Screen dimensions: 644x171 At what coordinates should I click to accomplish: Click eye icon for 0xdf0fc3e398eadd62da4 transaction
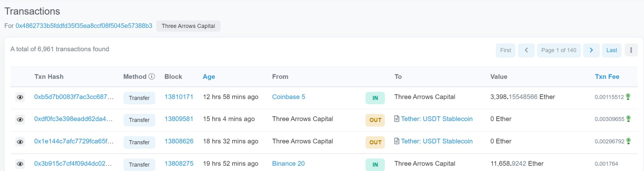[x=20, y=120]
